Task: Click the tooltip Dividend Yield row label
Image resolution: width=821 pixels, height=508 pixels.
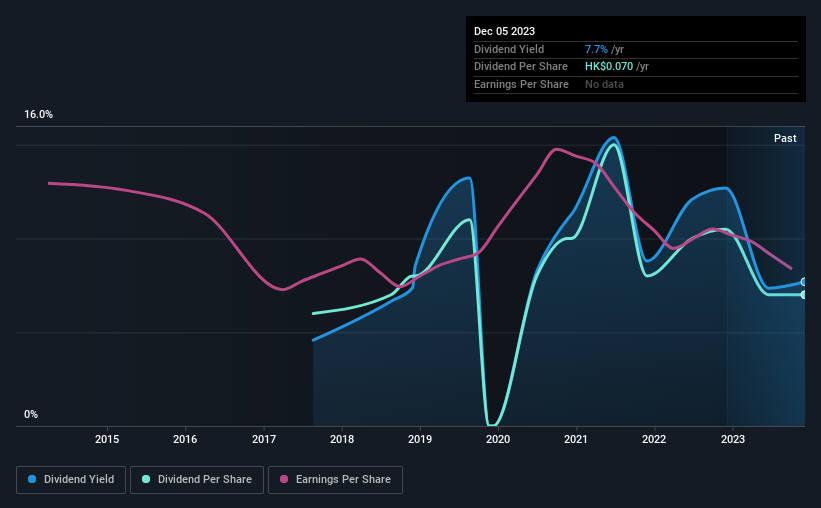Action: (509, 49)
